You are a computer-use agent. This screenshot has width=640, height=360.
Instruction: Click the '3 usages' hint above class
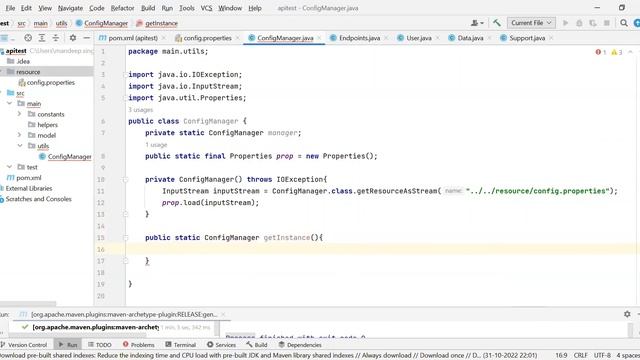(140, 110)
